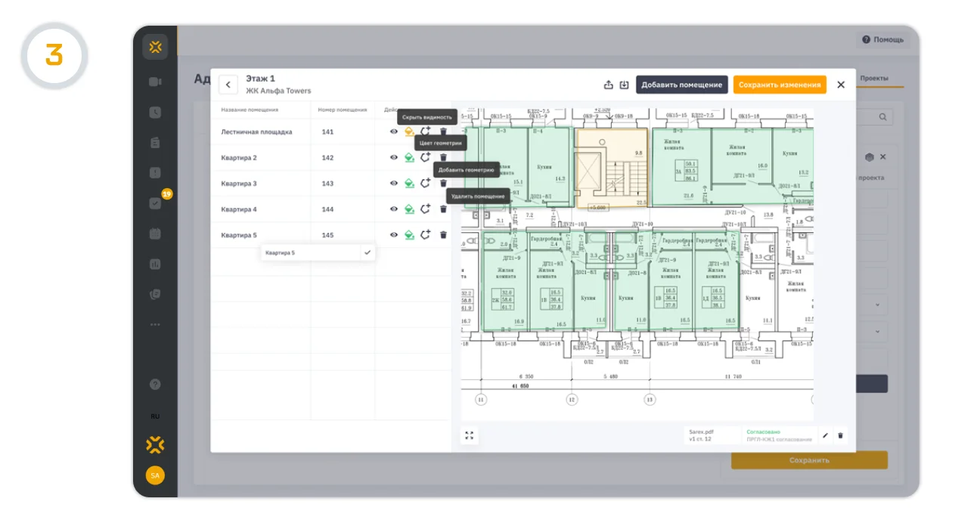
Task: Toggle visibility of Квартира 5
Action: click(393, 235)
